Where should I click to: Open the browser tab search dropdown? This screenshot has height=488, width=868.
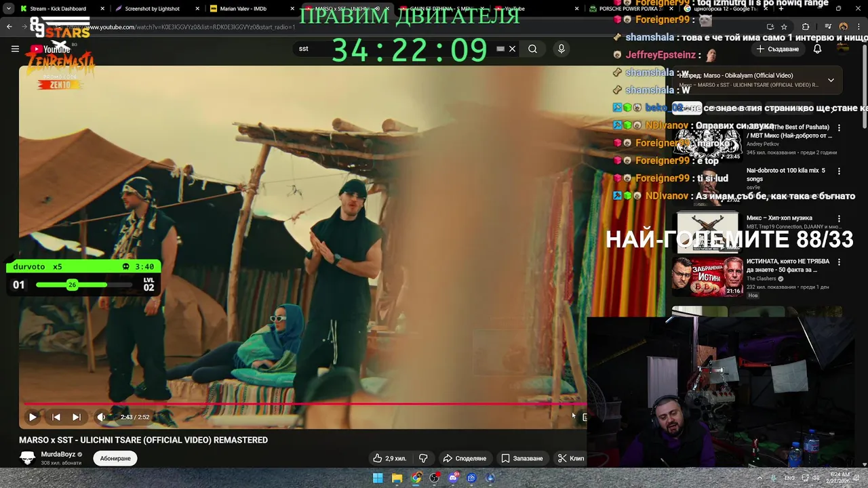pos(8,9)
